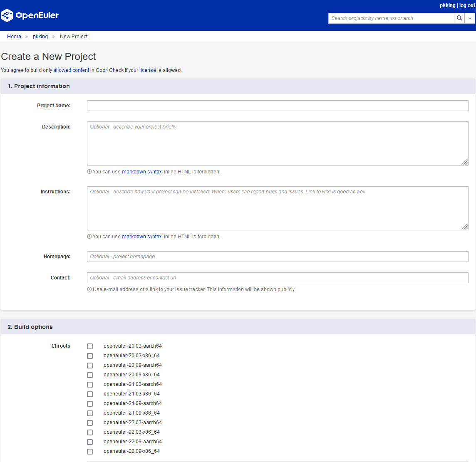Follow the license link
The image size is (476, 462).
pyautogui.click(x=147, y=70)
